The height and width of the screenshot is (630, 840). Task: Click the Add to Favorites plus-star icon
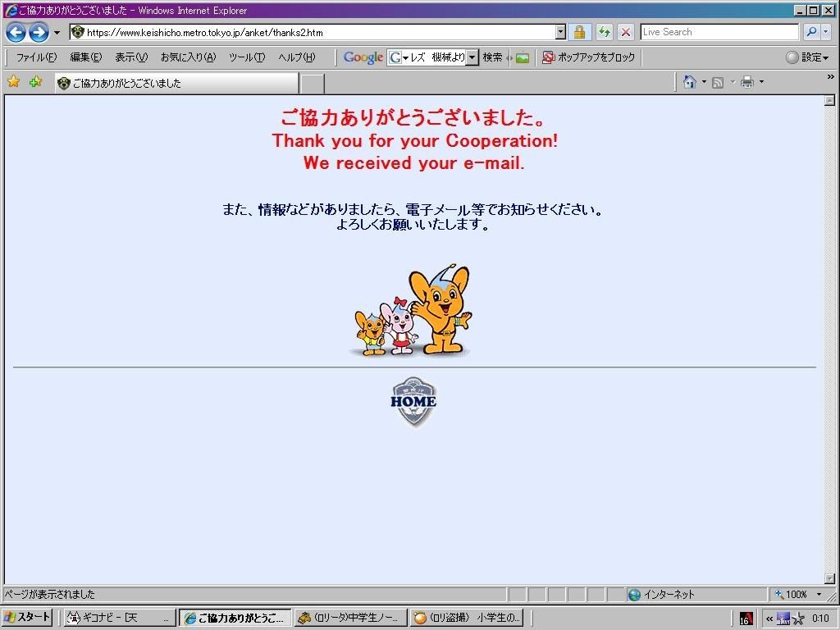[36, 81]
